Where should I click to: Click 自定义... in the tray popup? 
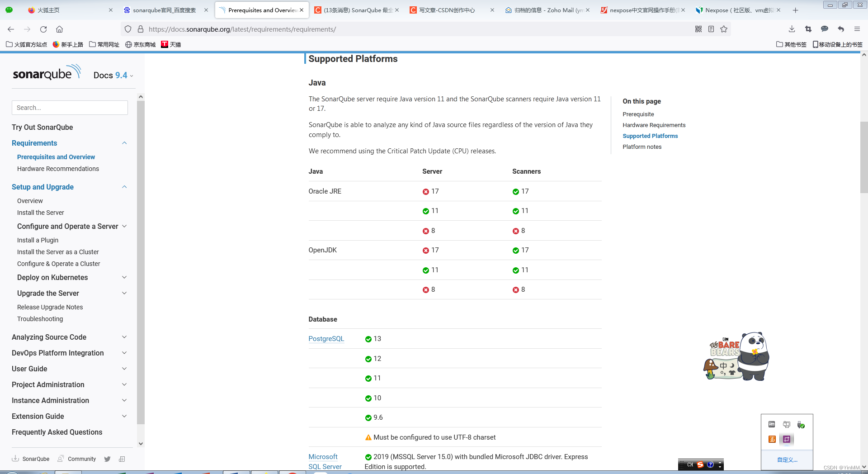[x=787, y=460]
